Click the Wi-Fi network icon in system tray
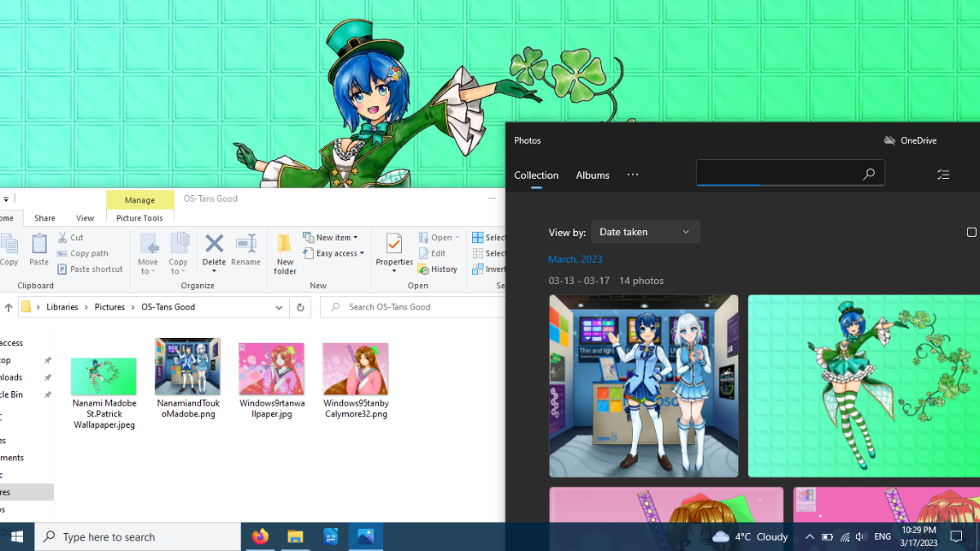Viewport: 980px width, 551px height. point(844,537)
